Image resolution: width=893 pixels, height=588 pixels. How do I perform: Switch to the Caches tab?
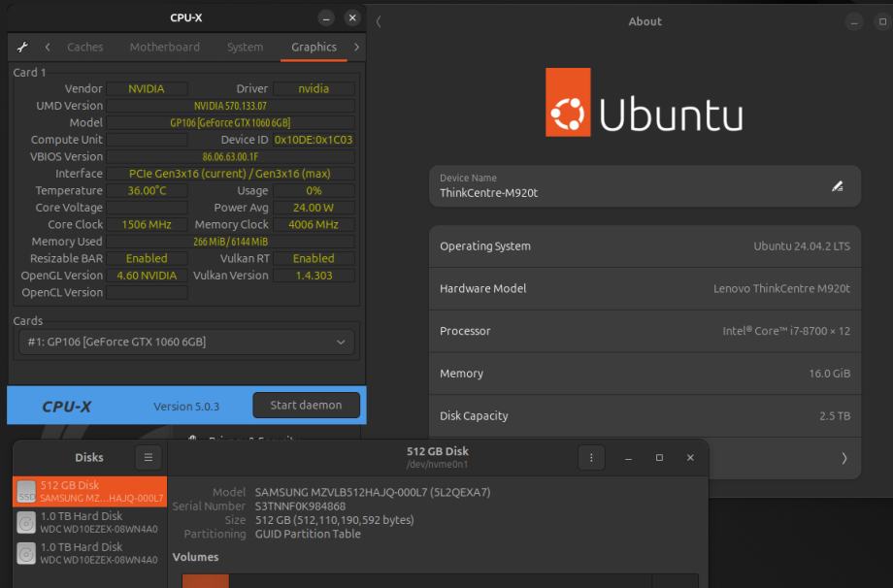click(85, 47)
